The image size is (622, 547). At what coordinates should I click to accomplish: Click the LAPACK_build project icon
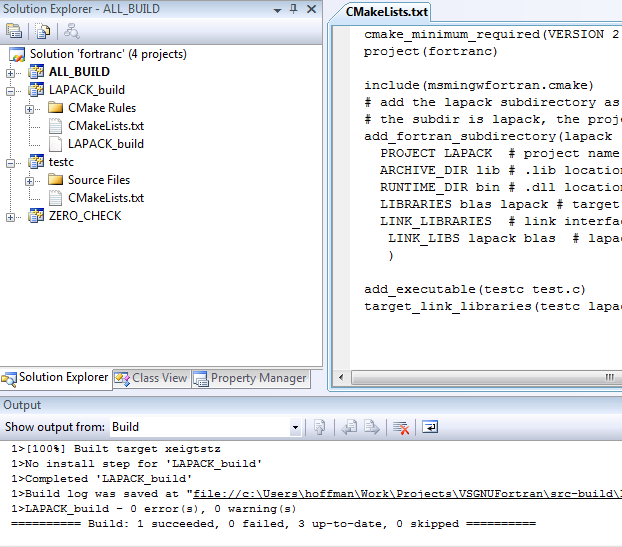click(36, 90)
